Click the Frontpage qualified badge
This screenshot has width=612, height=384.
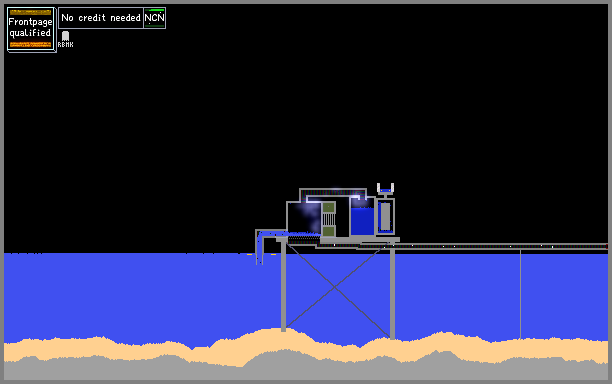(x=31, y=29)
